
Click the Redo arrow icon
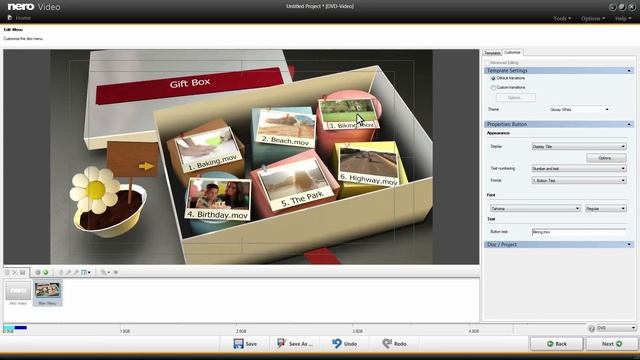(387, 344)
